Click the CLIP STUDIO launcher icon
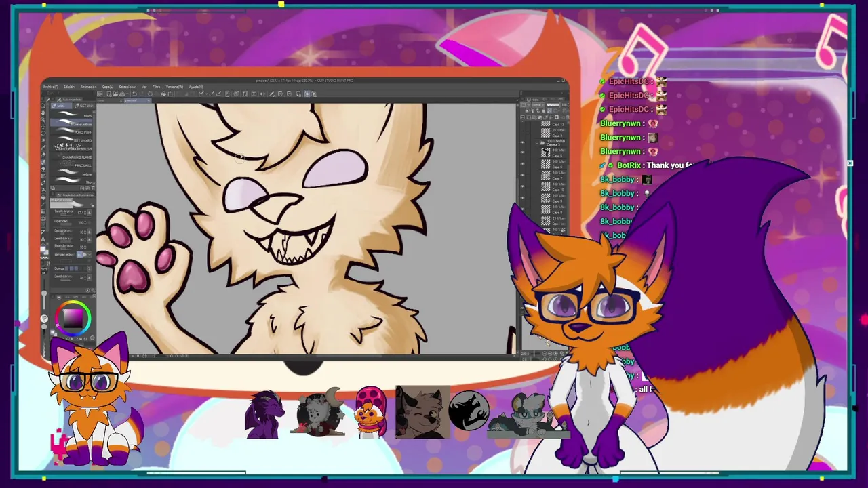Viewport: 868px width, 488px height. pyautogui.click(x=100, y=94)
